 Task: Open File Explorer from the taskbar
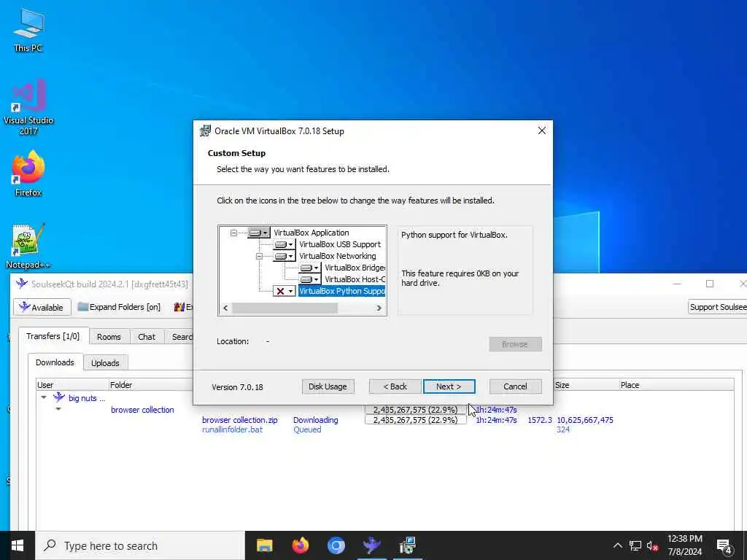click(264, 545)
